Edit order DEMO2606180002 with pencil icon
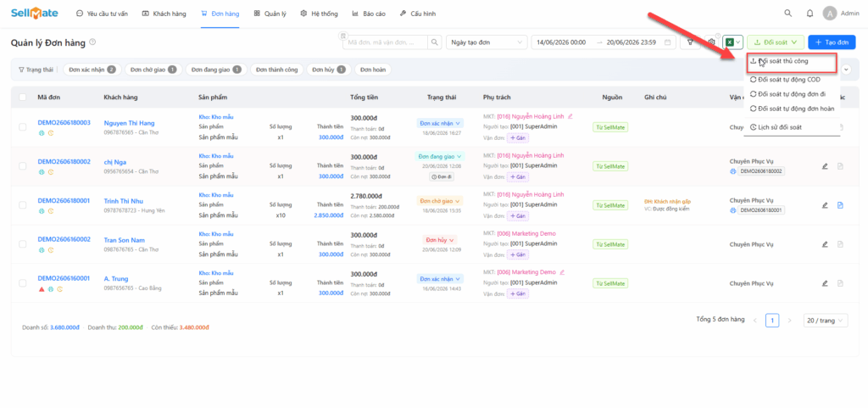The image size is (868, 408). pyautogui.click(x=824, y=166)
